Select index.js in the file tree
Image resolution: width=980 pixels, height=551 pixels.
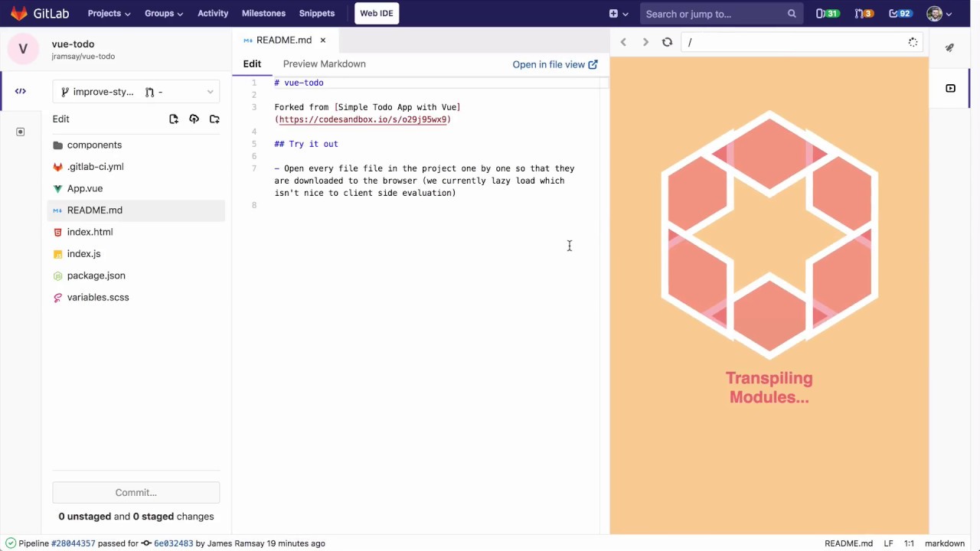pos(83,253)
